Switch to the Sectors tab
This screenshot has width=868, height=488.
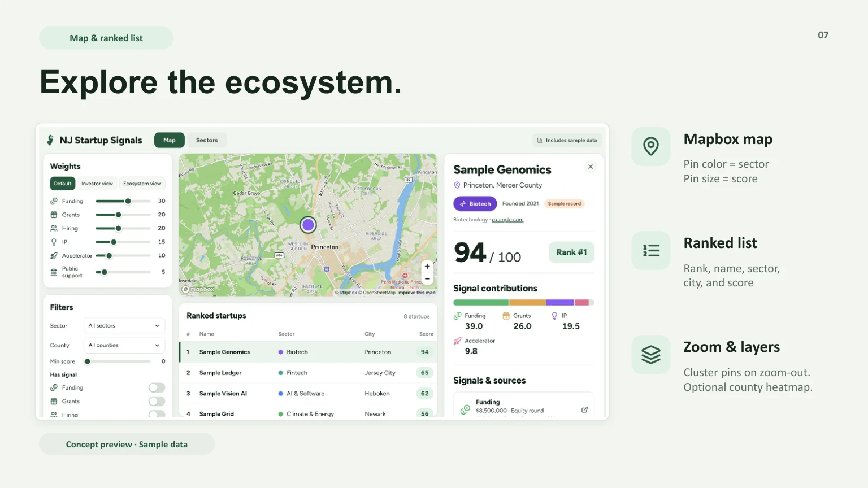tap(207, 140)
